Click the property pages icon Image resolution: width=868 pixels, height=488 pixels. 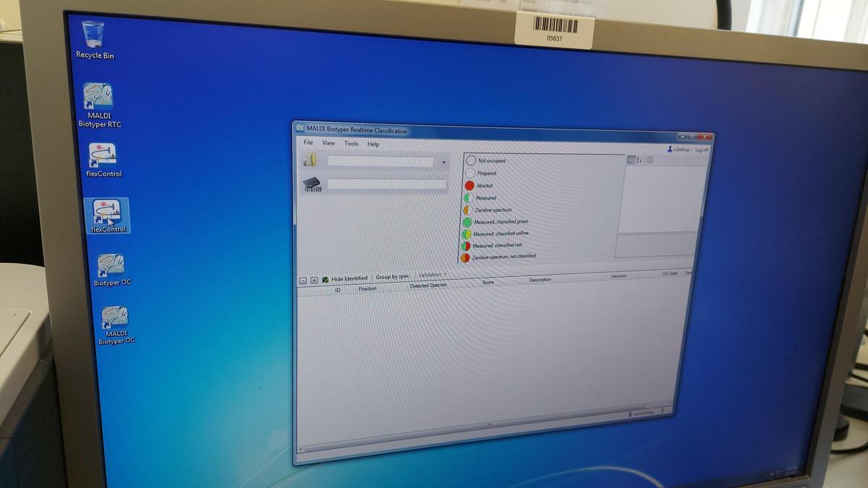pos(650,160)
